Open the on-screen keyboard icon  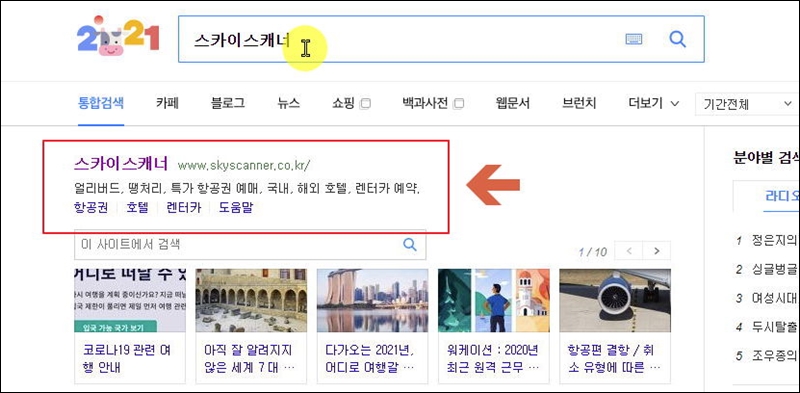coord(634,39)
